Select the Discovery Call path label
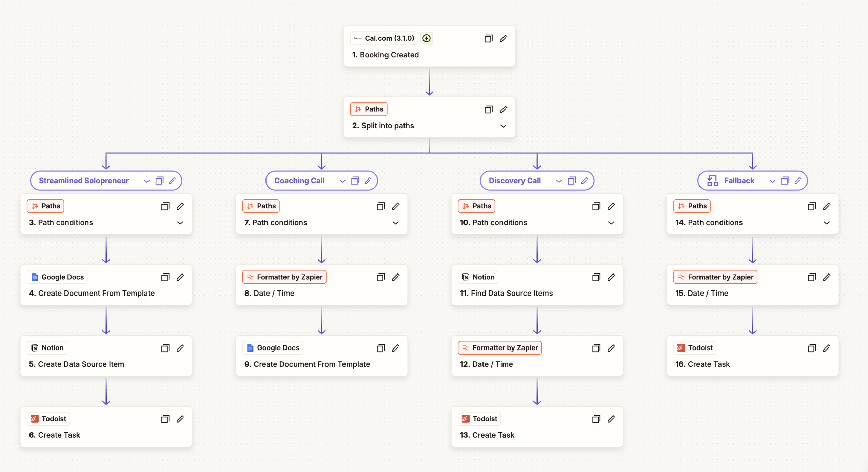 pyautogui.click(x=515, y=181)
